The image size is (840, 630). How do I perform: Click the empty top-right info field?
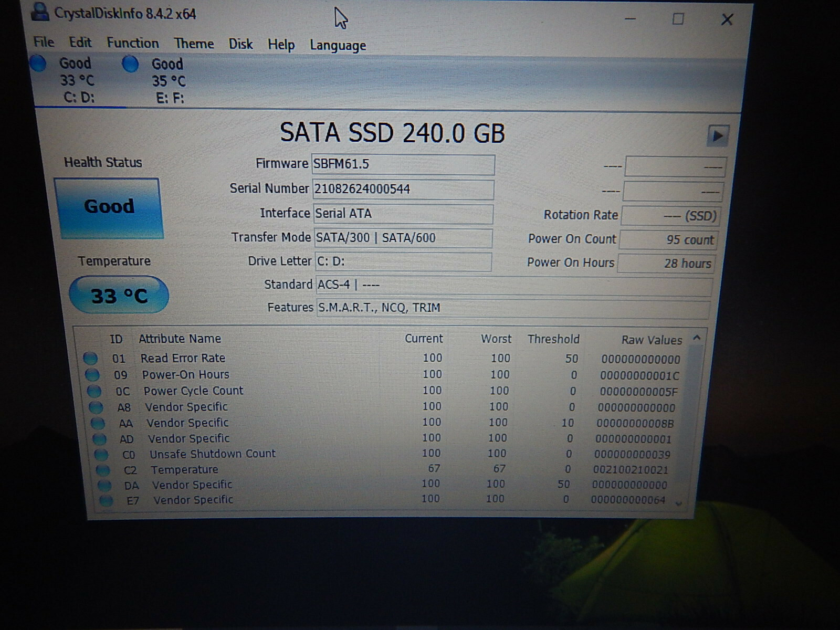676,167
